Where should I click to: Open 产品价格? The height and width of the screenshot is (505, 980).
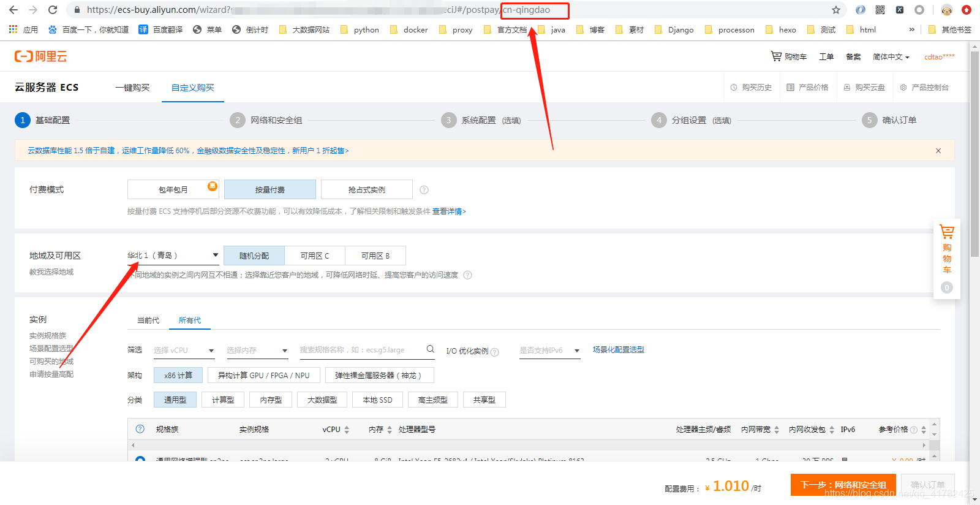[808, 88]
